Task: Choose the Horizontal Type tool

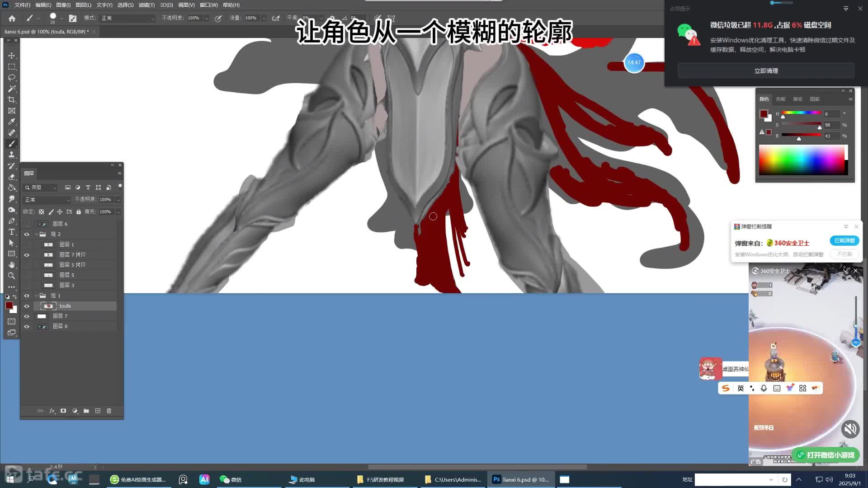Action: coord(12,232)
